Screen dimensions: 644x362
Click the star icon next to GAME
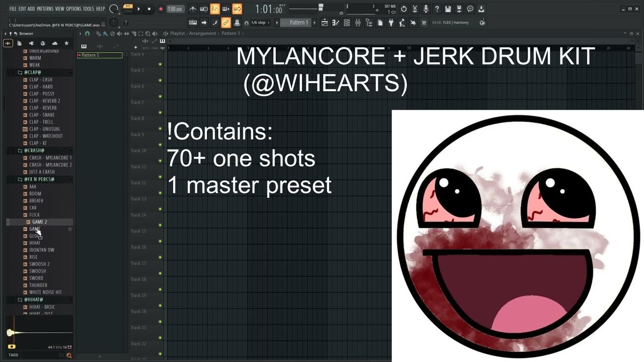click(x=70, y=229)
